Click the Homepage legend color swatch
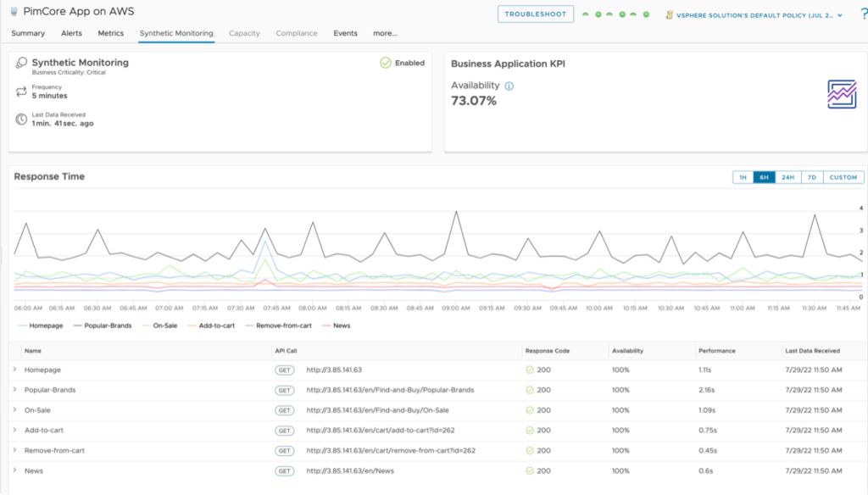The height and width of the screenshot is (495, 868). [21, 325]
